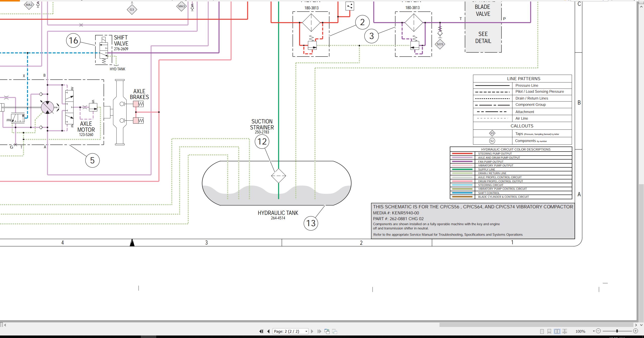Go to previous page arrow
The height and width of the screenshot is (338, 644).
[x=268, y=331]
